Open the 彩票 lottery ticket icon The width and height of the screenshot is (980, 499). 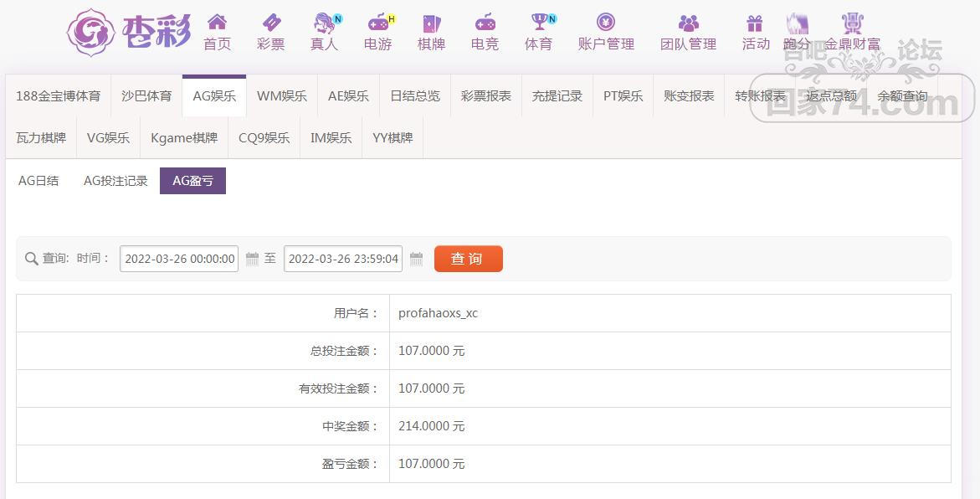[x=270, y=23]
